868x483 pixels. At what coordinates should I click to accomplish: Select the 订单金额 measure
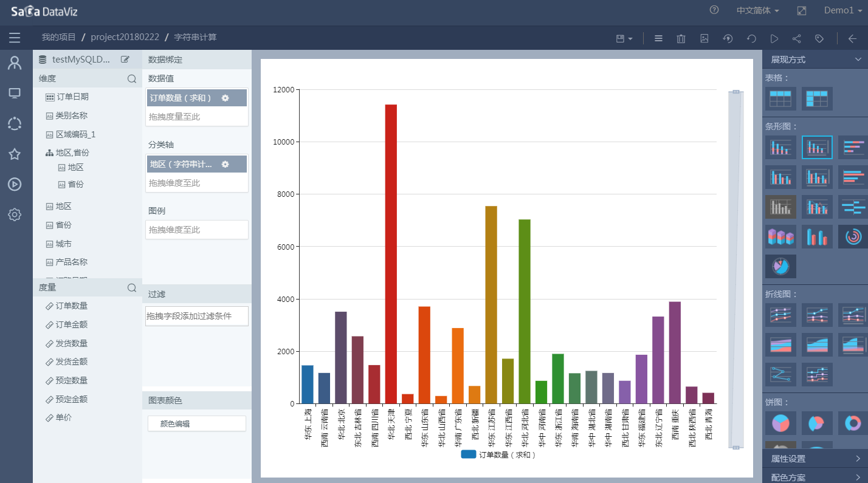pyautogui.click(x=66, y=324)
